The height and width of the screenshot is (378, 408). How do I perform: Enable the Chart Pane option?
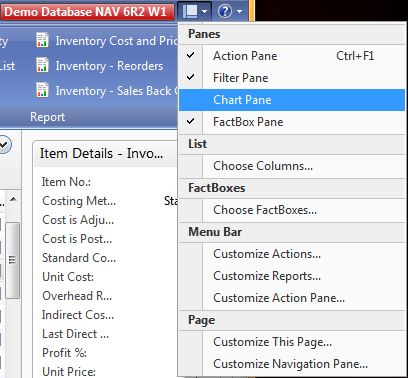pos(292,100)
